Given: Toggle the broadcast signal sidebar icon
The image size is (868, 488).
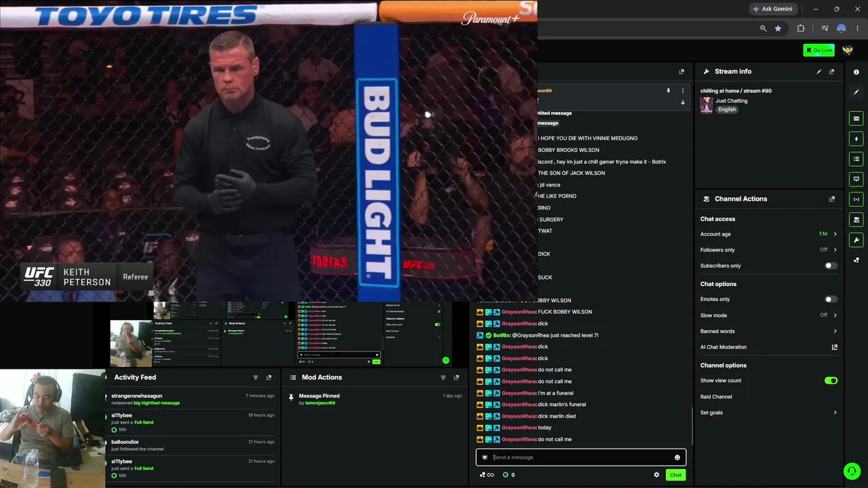Looking at the screenshot, I should (x=856, y=199).
